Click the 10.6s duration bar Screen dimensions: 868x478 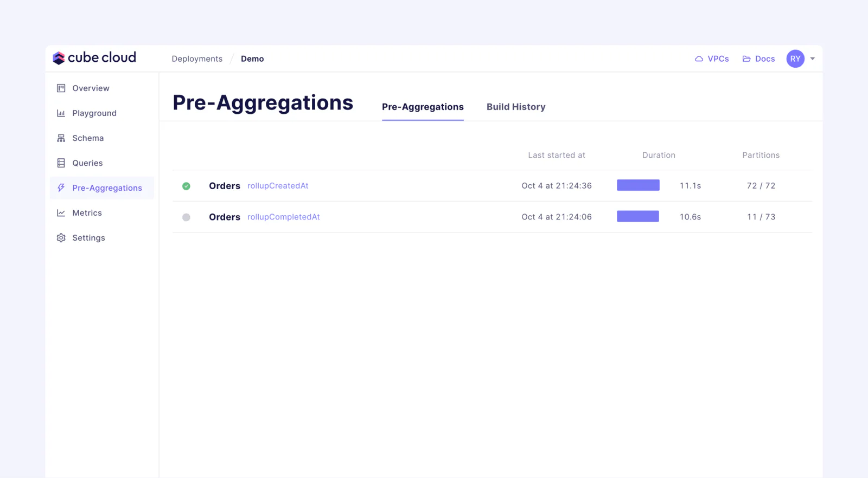click(x=638, y=216)
